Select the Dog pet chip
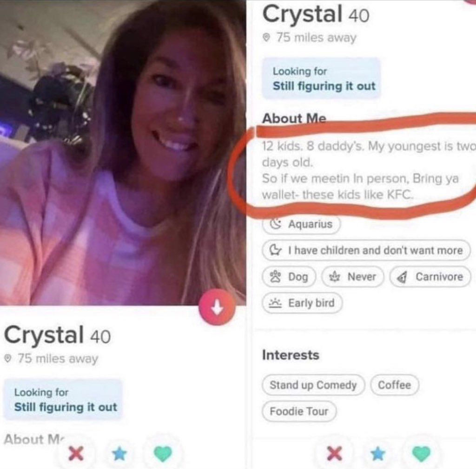The image size is (476, 469). point(289,276)
